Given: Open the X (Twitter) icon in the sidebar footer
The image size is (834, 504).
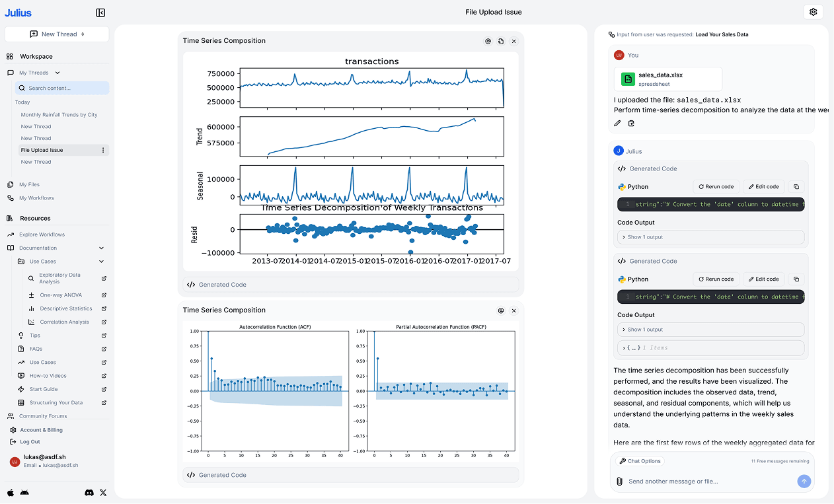Looking at the screenshot, I should coord(103,493).
